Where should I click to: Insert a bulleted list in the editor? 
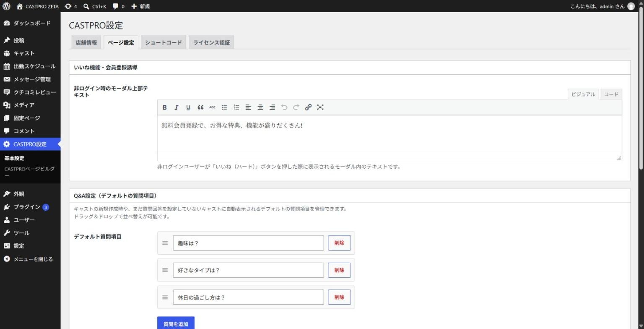pyautogui.click(x=224, y=107)
